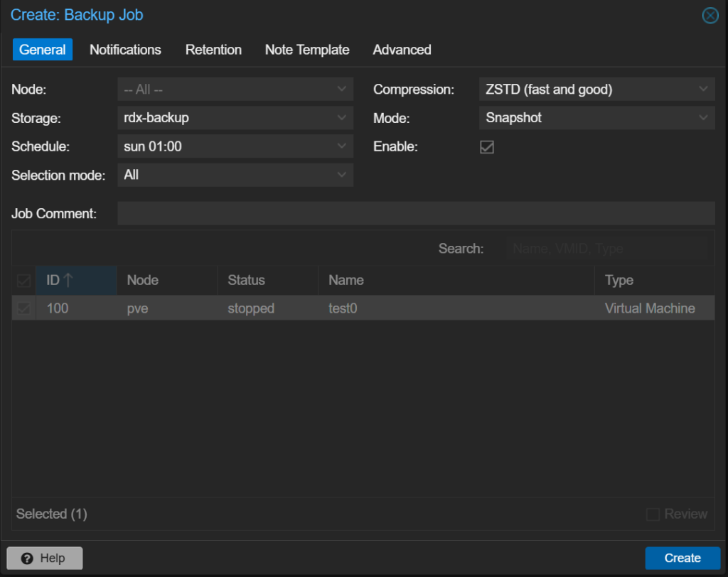Image resolution: width=728 pixels, height=577 pixels.
Task: Switch to the General tab
Action: 42,50
